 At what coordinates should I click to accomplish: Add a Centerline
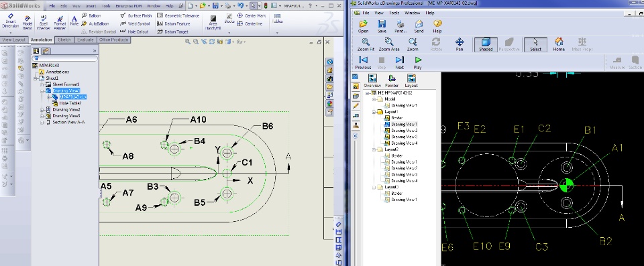(250, 24)
